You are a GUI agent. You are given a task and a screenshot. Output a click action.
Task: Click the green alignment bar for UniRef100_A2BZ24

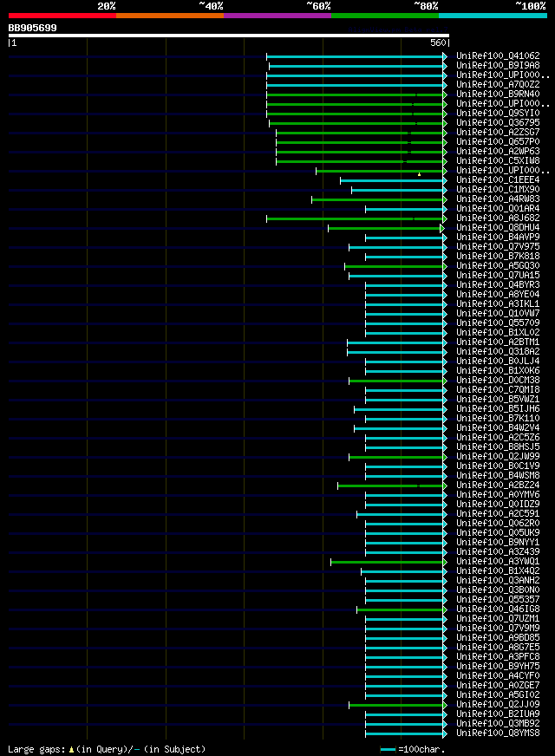pyautogui.click(x=393, y=486)
